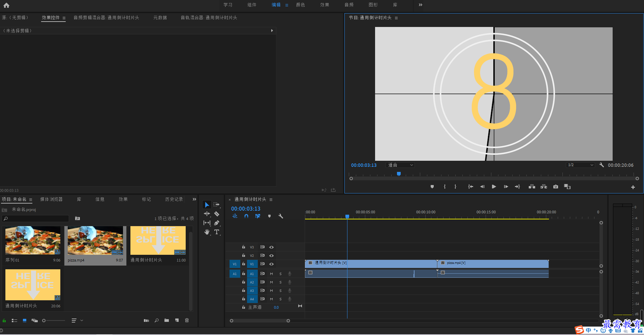
Task: Toggle V3 track output eye
Action: tap(271, 247)
